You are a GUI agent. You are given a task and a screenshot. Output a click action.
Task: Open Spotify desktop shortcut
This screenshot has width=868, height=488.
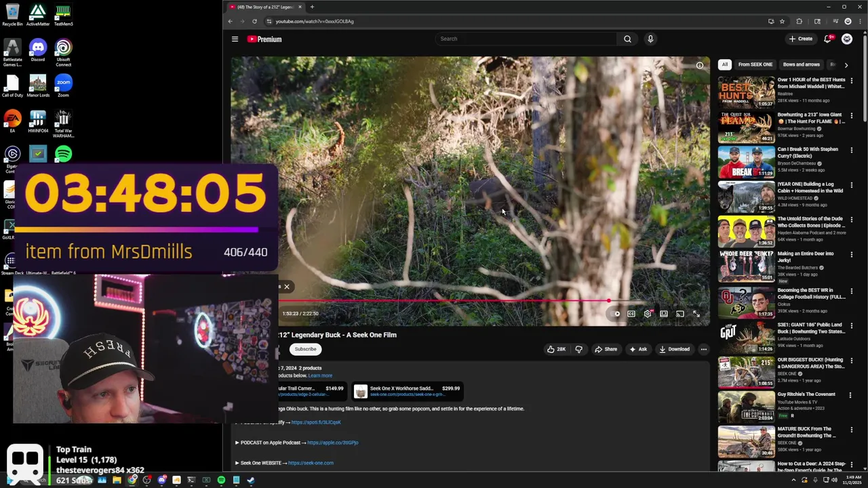(x=63, y=155)
